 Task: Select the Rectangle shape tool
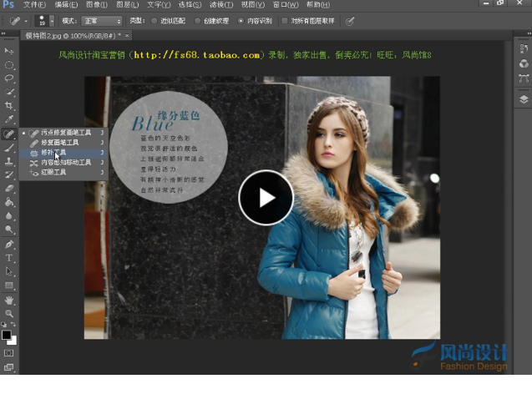9,285
